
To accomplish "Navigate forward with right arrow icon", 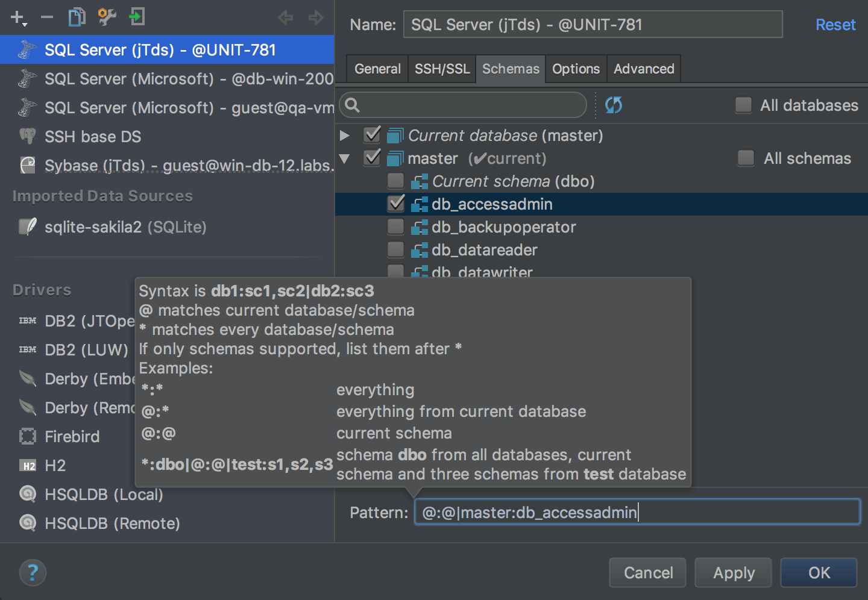I will pos(316,17).
